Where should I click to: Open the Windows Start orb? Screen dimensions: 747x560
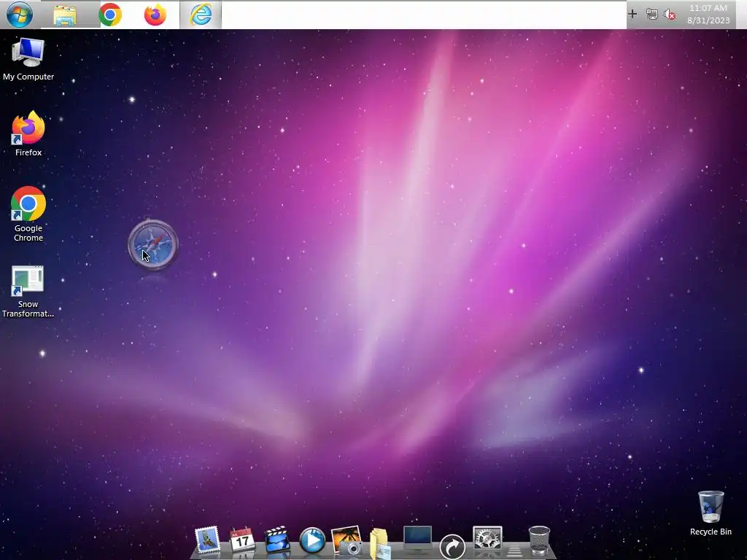point(20,15)
